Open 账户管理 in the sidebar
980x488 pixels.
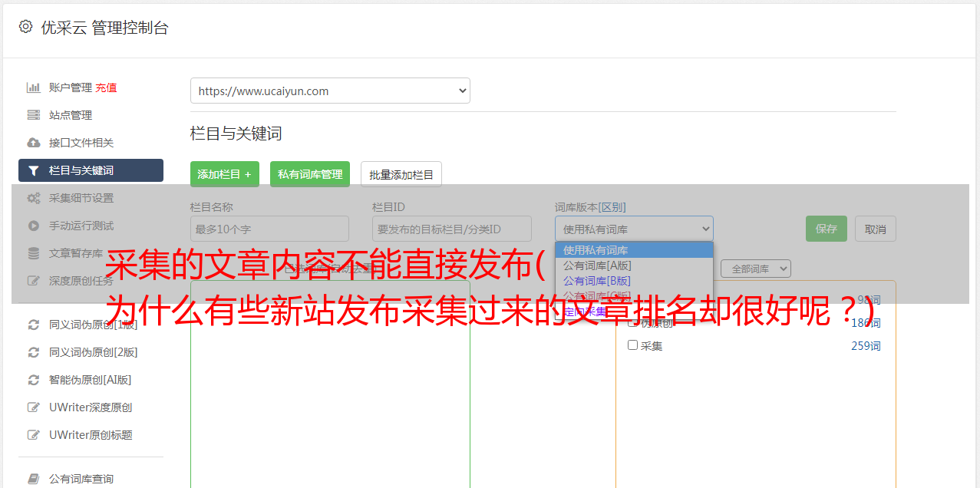click(x=71, y=87)
